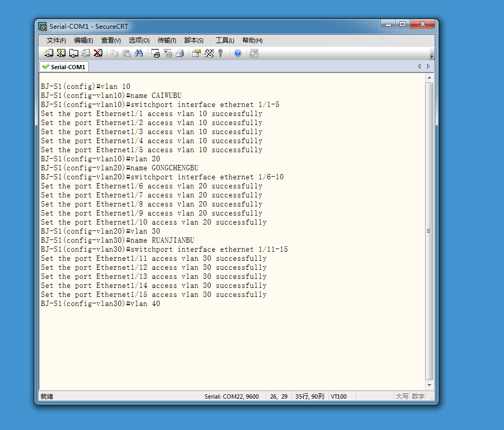Open the 查看(V) menu
The height and width of the screenshot is (430, 504).
click(x=111, y=40)
